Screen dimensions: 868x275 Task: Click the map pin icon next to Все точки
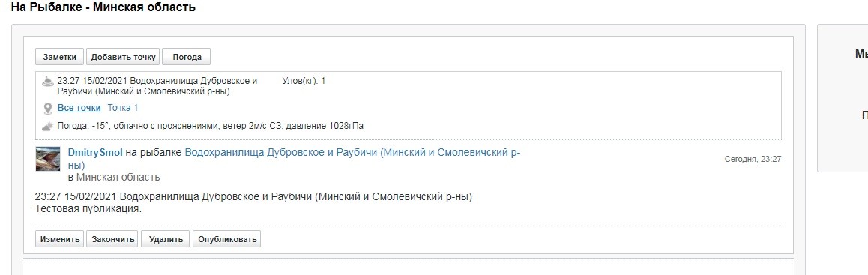pyautogui.click(x=48, y=109)
